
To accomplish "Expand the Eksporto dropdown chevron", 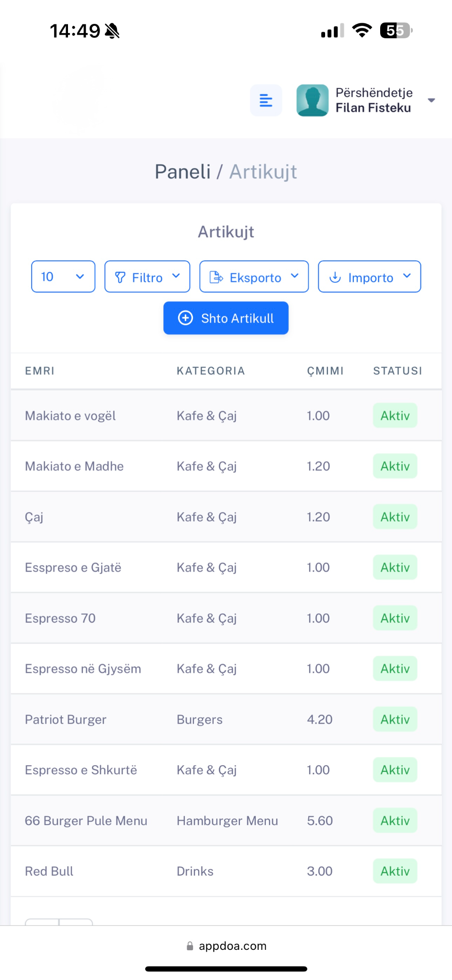I will (x=295, y=276).
